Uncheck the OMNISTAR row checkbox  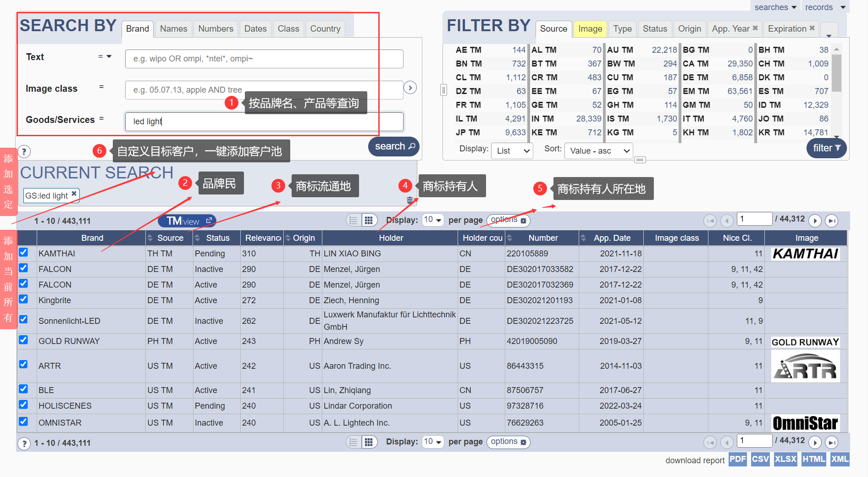pos(23,422)
